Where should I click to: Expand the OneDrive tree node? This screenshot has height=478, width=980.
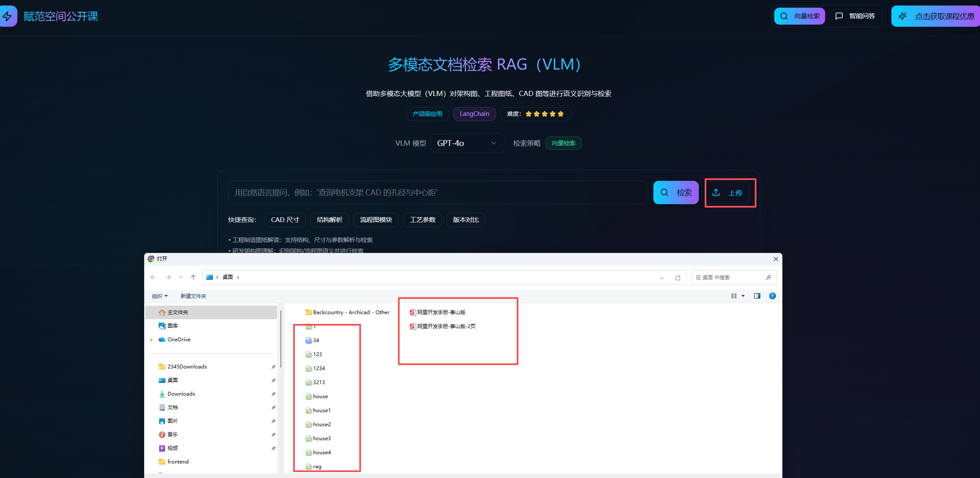[x=151, y=340]
